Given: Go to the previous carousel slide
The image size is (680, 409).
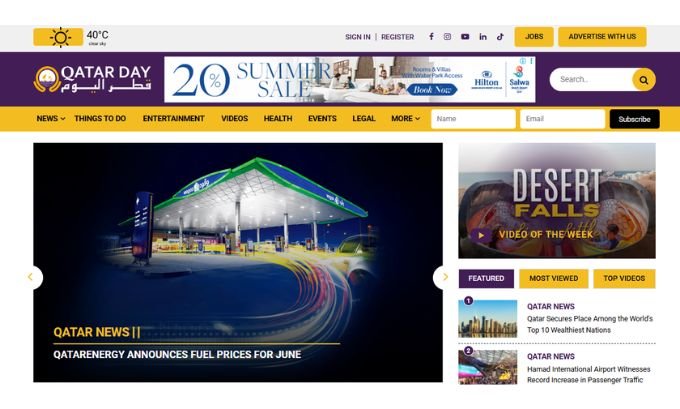Looking at the screenshot, I should click(30, 277).
